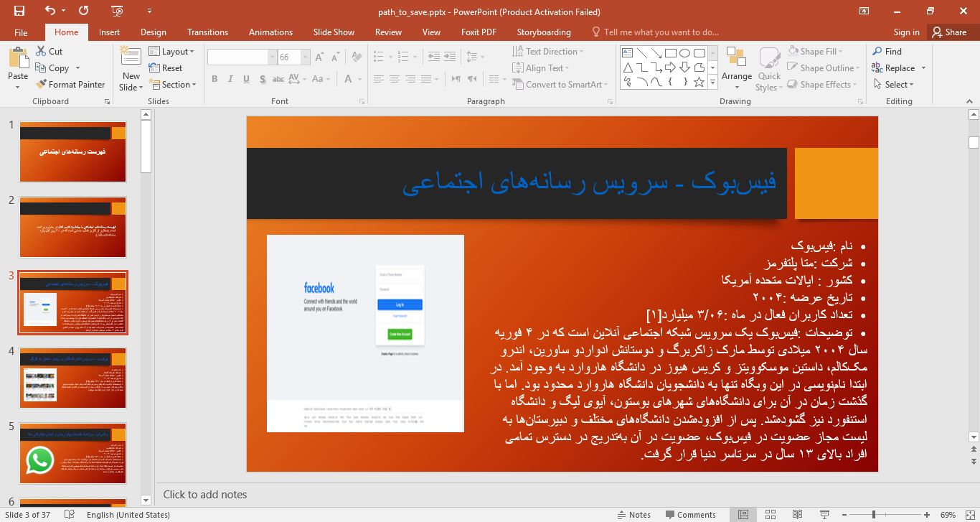Click the Find magnifier button
This screenshot has height=522, width=980.
(887, 52)
